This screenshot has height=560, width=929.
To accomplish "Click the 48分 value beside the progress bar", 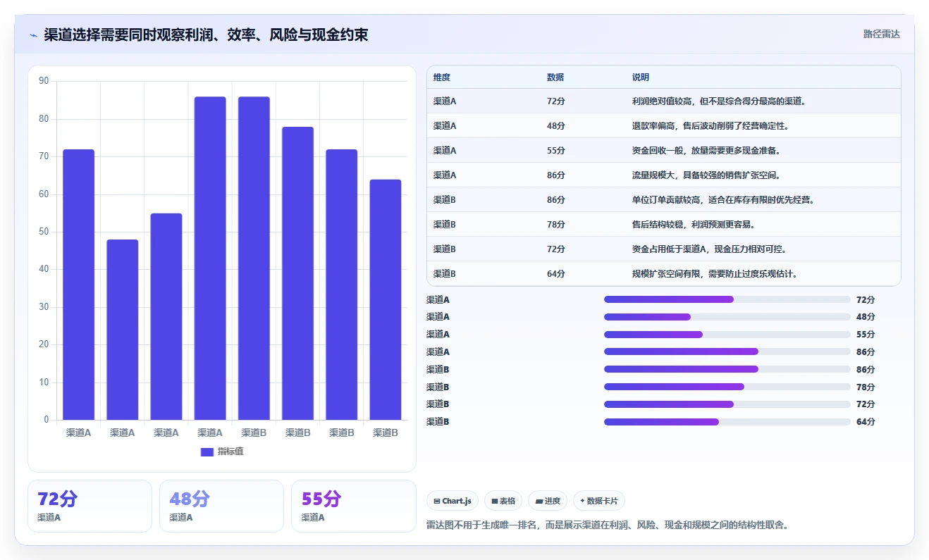I will (866, 317).
